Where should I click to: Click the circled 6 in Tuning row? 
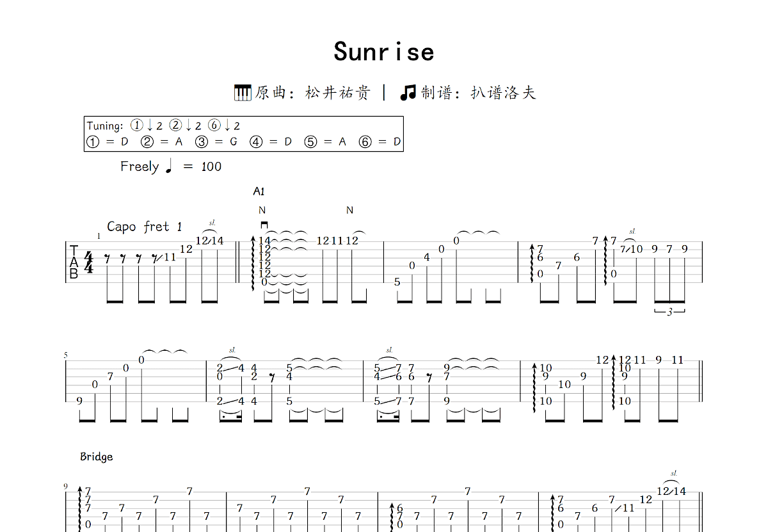(214, 125)
